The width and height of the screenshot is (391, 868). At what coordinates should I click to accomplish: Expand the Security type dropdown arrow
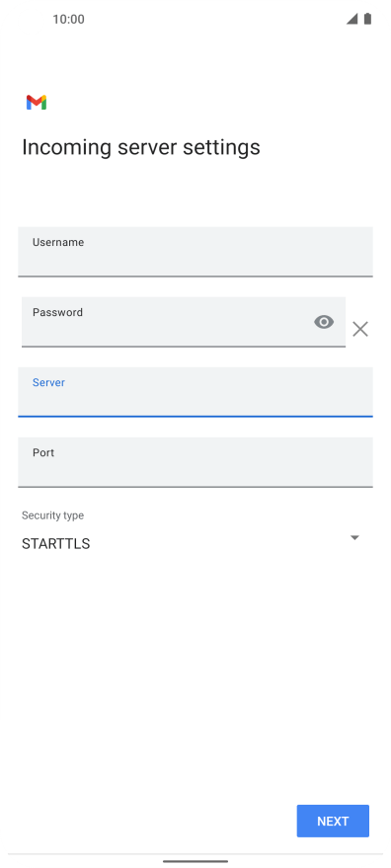(x=355, y=537)
